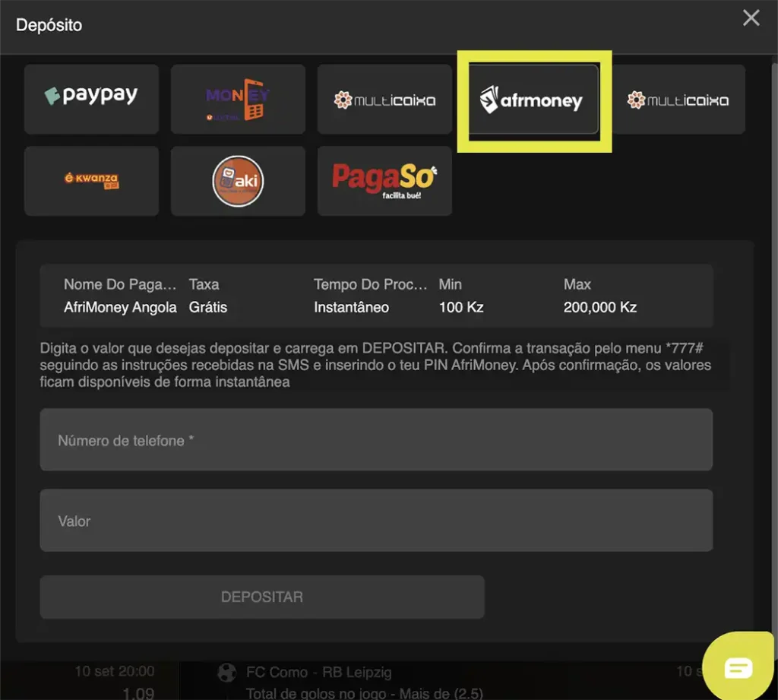This screenshot has height=700, width=778.
Task: Close the Depósito dialog
Action: pos(751,18)
